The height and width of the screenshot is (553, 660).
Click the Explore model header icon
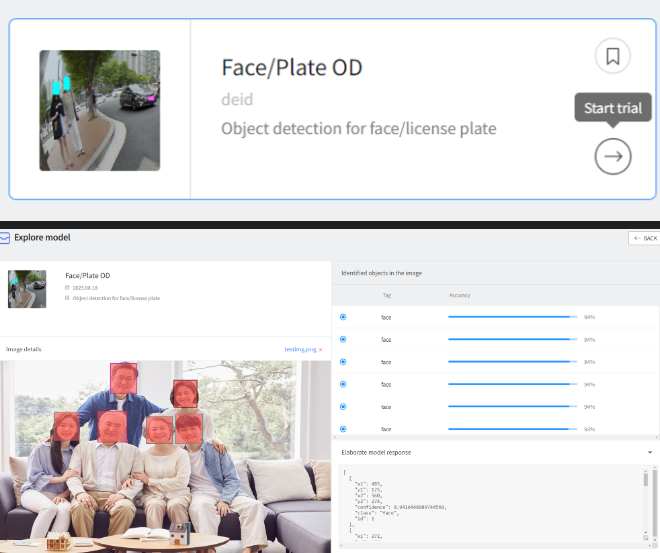coord(5,238)
